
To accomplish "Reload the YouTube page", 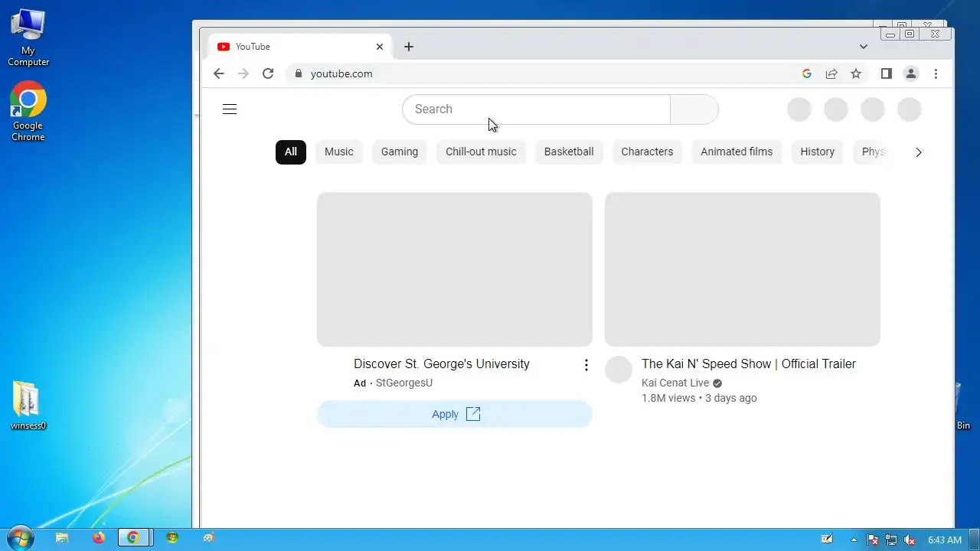I will 268,73.
